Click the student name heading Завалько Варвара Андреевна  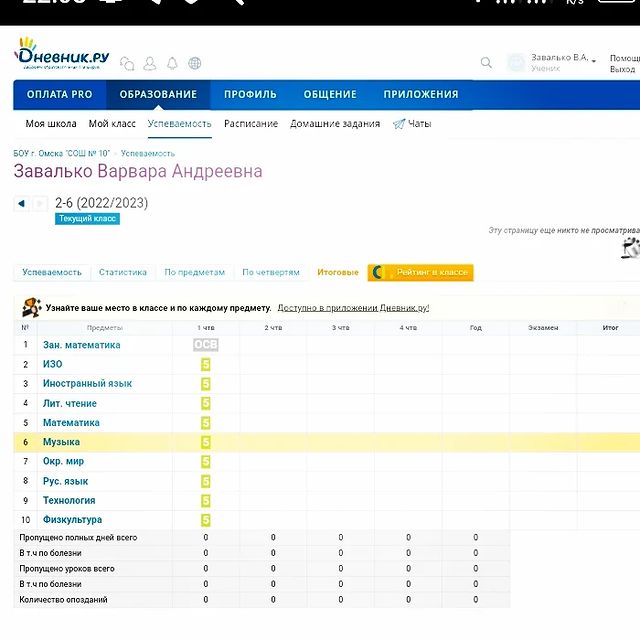click(138, 171)
